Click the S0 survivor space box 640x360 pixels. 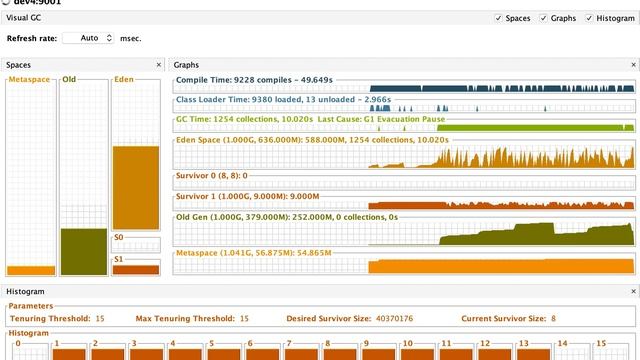coord(136,244)
